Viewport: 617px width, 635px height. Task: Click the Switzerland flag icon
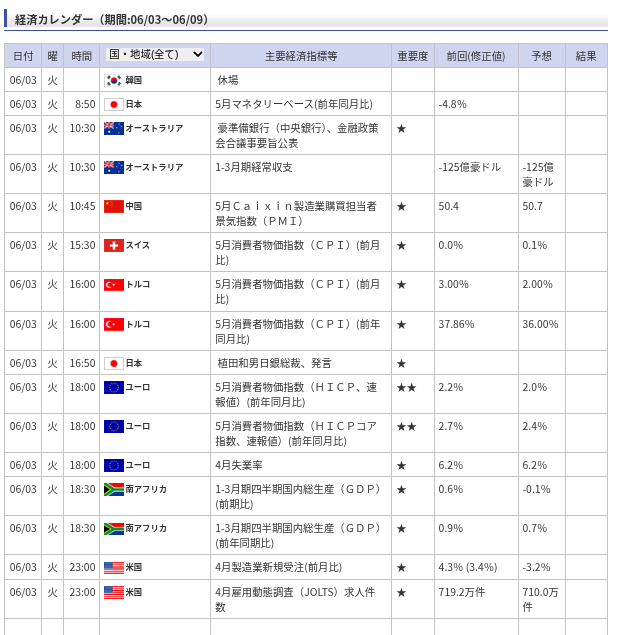coord(114,245)
